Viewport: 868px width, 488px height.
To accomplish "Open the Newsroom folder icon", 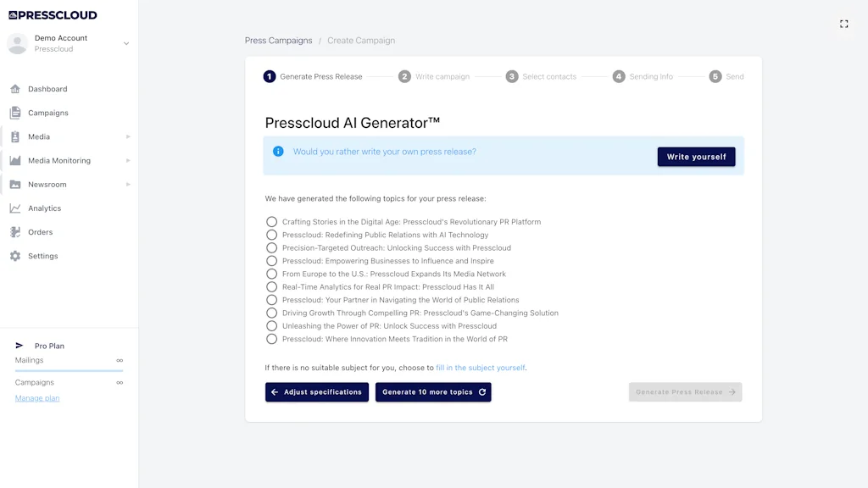I will 15,184.
